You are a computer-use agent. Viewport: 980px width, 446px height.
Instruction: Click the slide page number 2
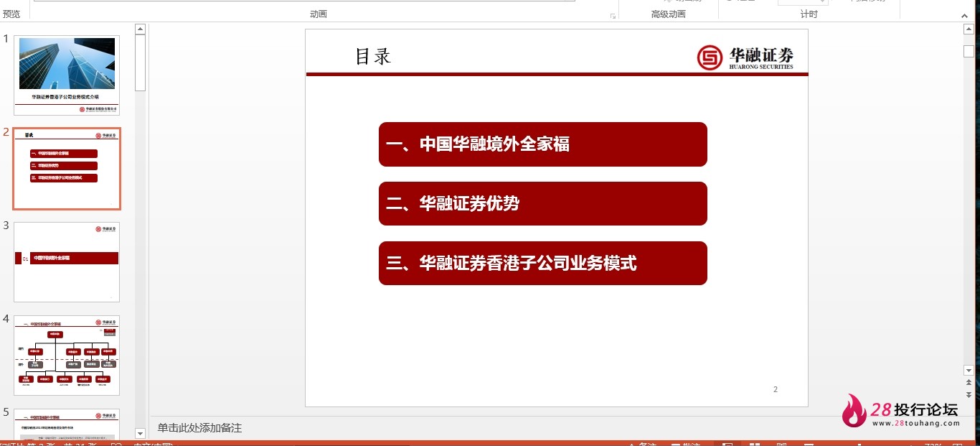click(776, 389)
